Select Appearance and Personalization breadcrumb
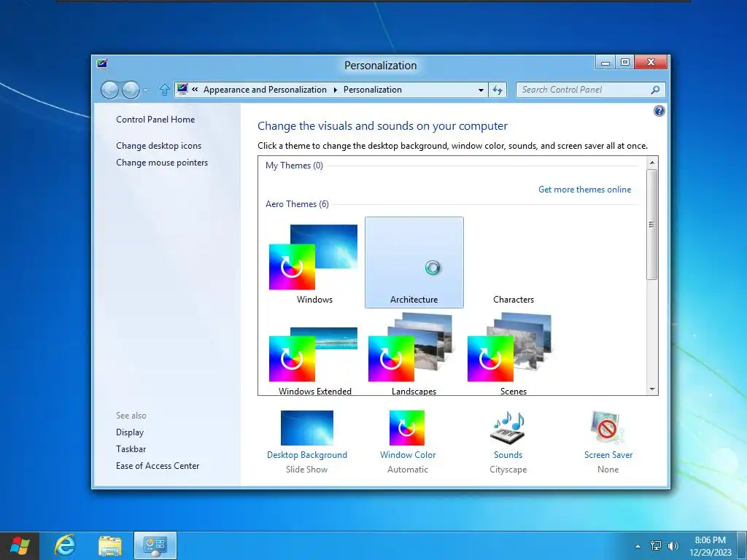This screenshot has height=560, width=747. [x=265, y=90]
